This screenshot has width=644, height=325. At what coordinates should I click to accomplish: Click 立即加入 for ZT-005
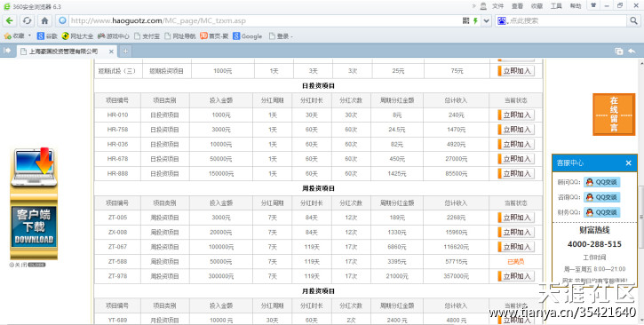click(x=516, y=218)
